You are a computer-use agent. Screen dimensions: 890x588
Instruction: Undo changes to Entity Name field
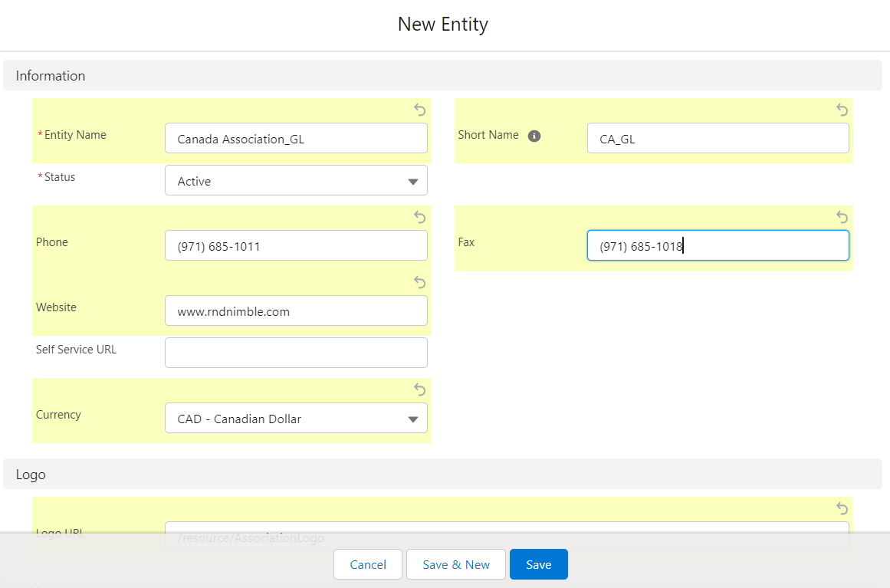419,110
